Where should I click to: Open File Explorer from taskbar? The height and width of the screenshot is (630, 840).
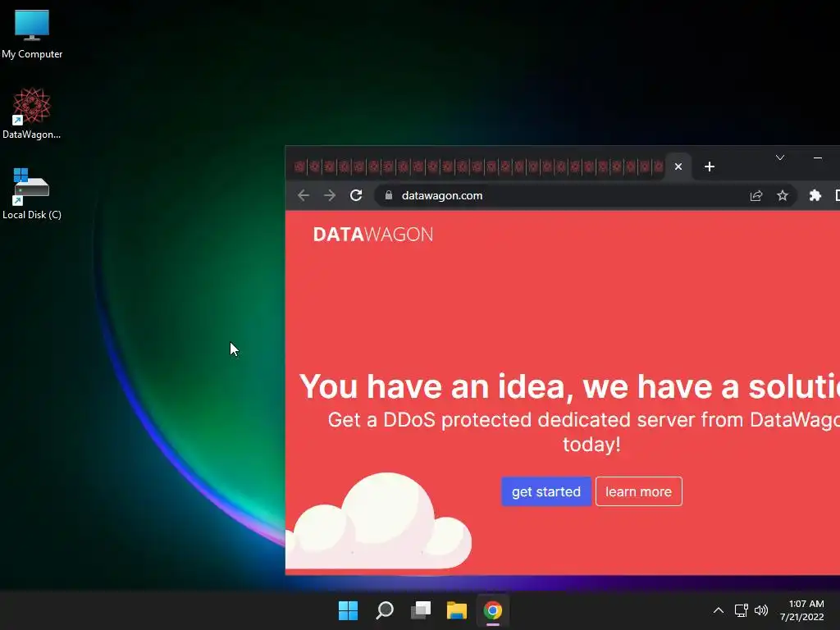[x=457, y=610]
